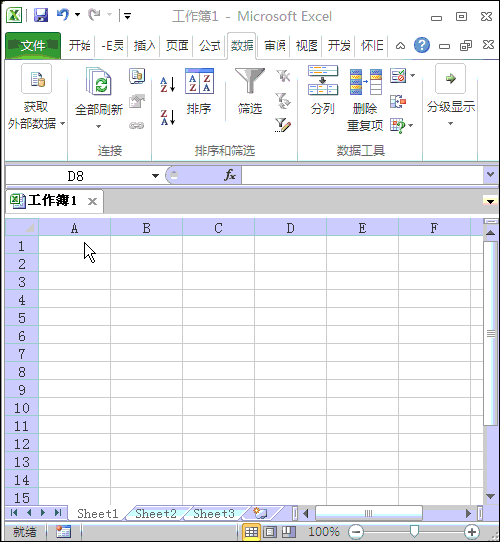This screenshot has height=542, width=500.
Task: Switch to Sheet3 tab
Action: (x=214, y=513)
